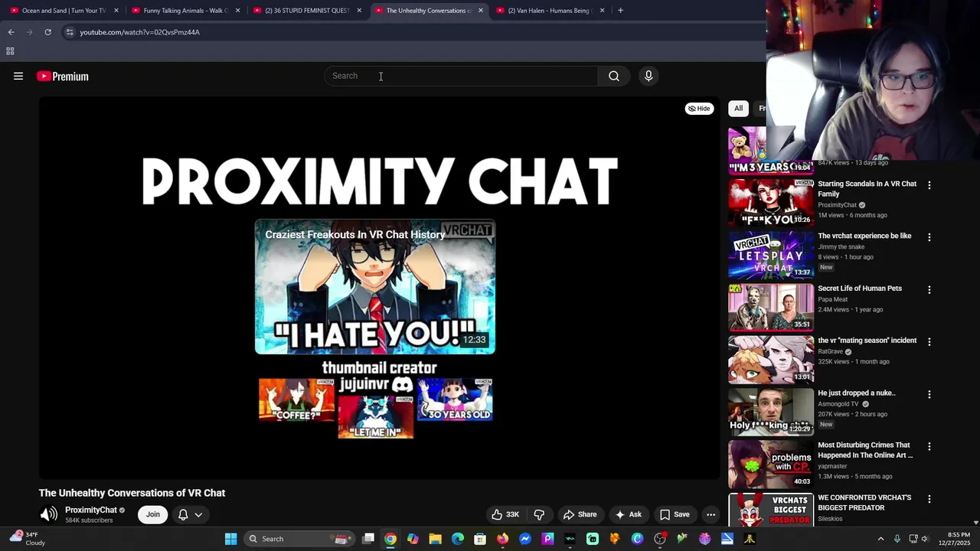Open site information icon in address bar
This screenshot has height=551, width=980.
tap(70, 32)
